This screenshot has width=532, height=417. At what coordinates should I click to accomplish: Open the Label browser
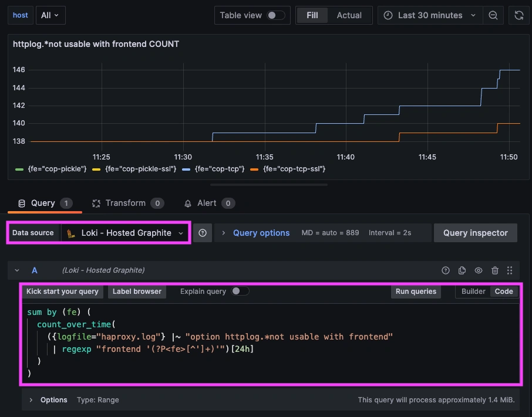[137, 291]
